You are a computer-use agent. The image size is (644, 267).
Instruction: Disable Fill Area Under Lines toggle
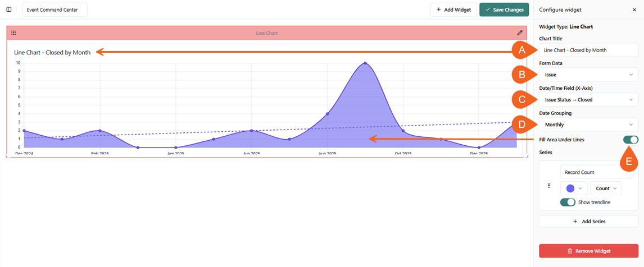(x=631, y=140)
